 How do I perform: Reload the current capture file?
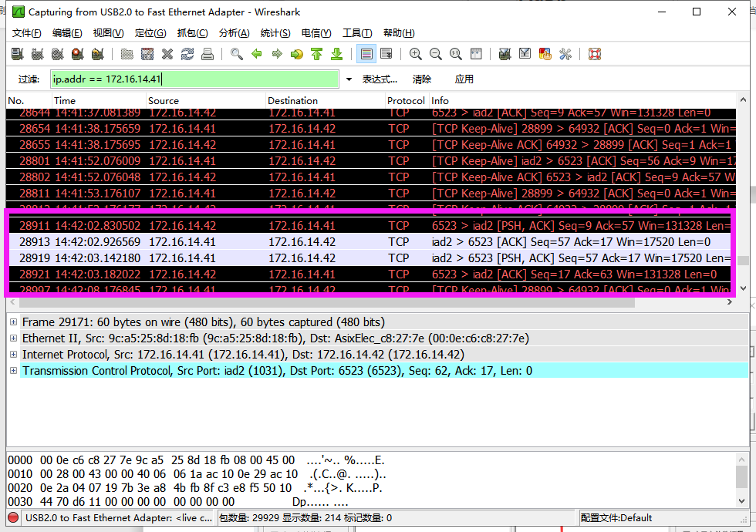(187, 54)
